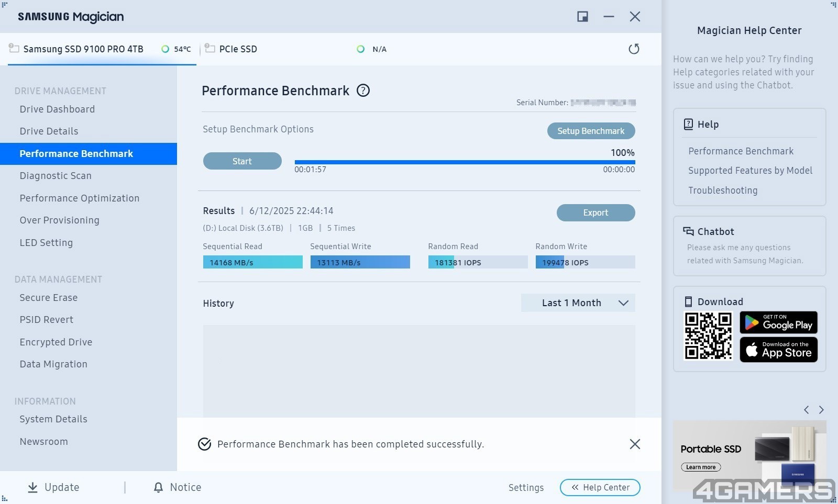Click the Notice bell icon
Image resolution: width=838 pixels, height=504 pixels.
(x=158, y=487)
